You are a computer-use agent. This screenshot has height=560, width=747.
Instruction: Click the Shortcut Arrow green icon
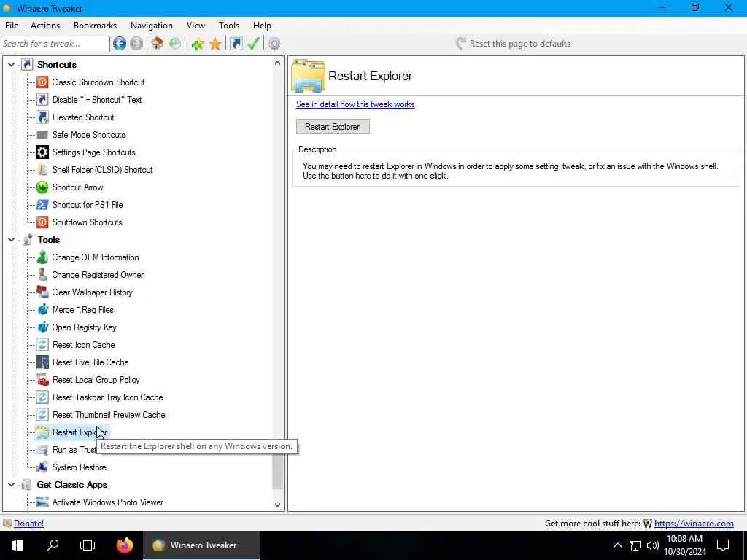(42, 187)
